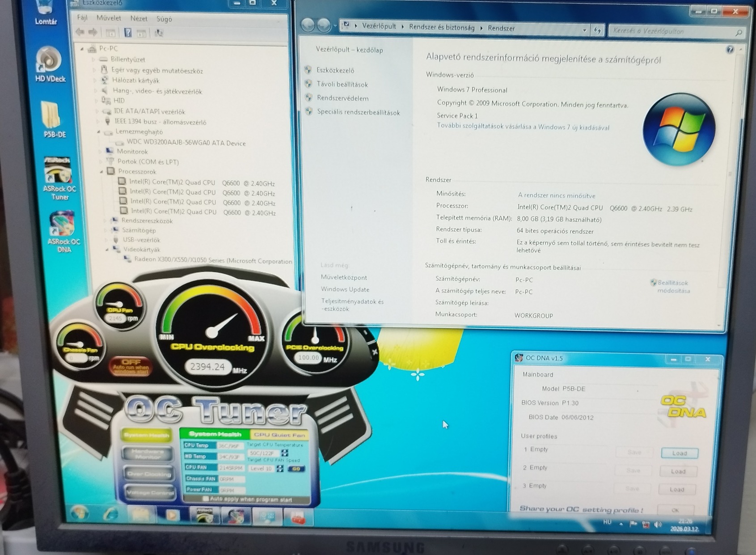
Task: Adjust the Target CPU FAN Speed level stepper
Action: pos(280,468)
